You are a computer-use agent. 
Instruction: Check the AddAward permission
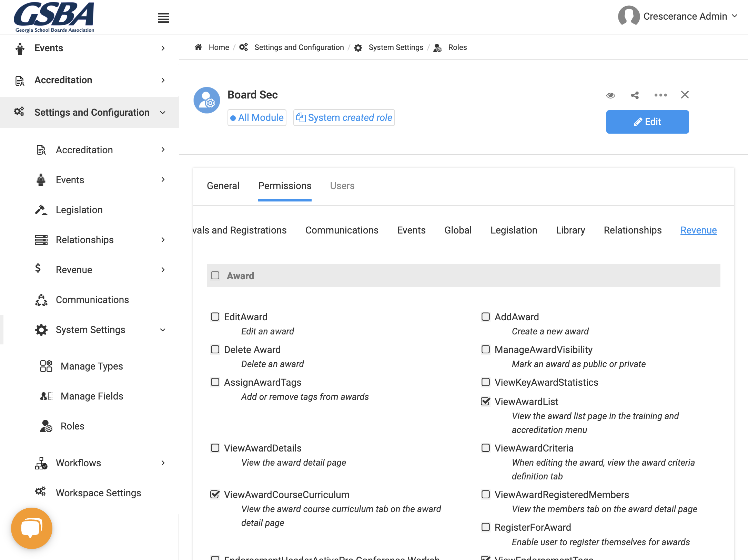(486, 317)
